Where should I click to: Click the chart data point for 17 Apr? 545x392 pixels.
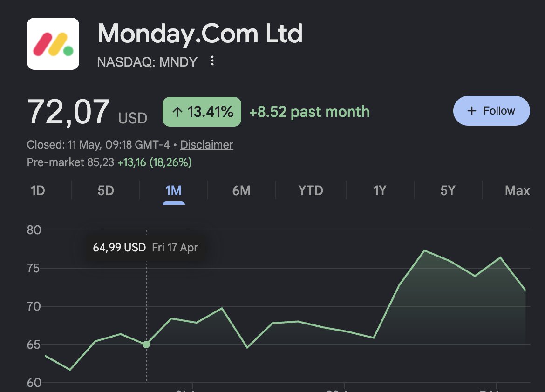[x=146, y=345]
